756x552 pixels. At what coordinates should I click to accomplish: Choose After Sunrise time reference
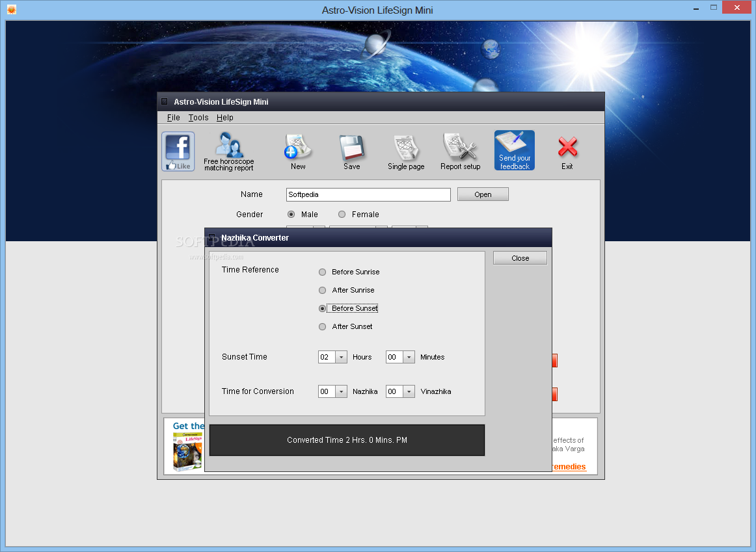[323, 291]
